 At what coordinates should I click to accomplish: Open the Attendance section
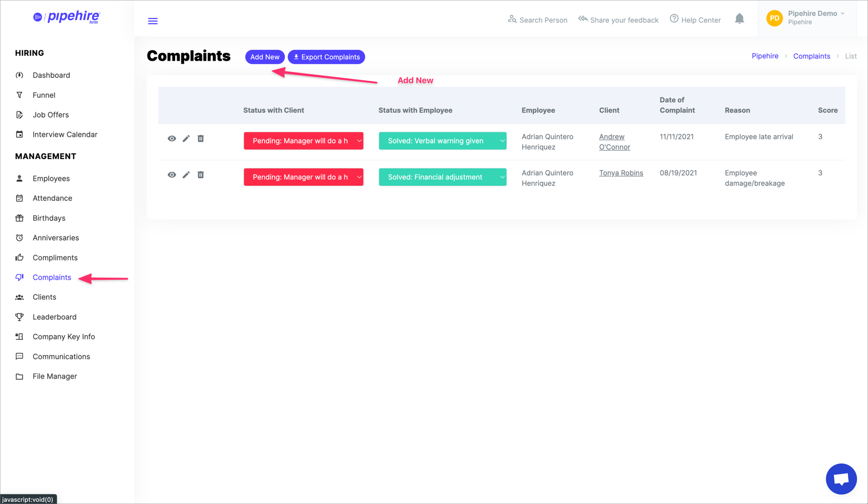52,198
